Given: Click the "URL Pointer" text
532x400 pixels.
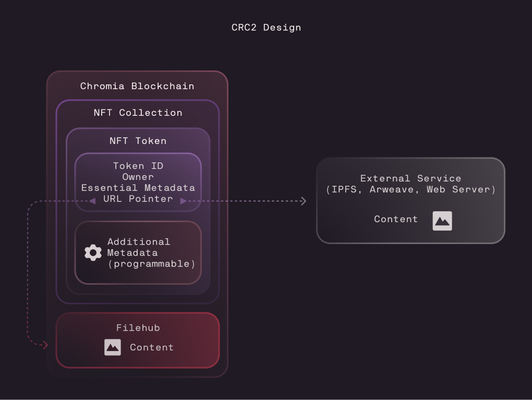Looking at the screenshot, I should click(x=138, y=199).
